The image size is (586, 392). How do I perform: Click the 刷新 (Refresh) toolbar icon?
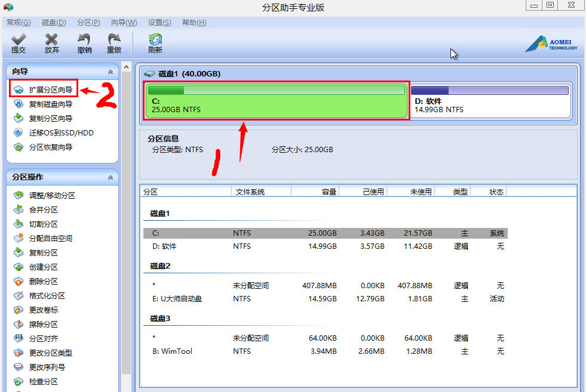[155, 43]
